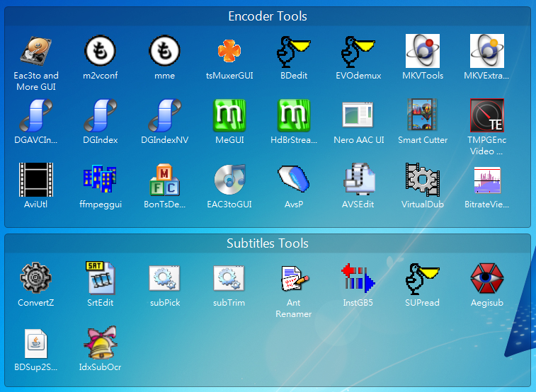The height and width of the screenshot is (392, 536).
Task: Open the BonTsDe... blocks icon
Action: 165,180
